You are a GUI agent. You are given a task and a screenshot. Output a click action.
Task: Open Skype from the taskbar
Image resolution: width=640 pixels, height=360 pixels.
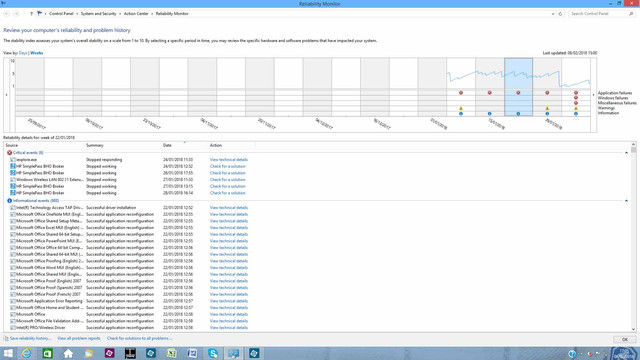213,353
